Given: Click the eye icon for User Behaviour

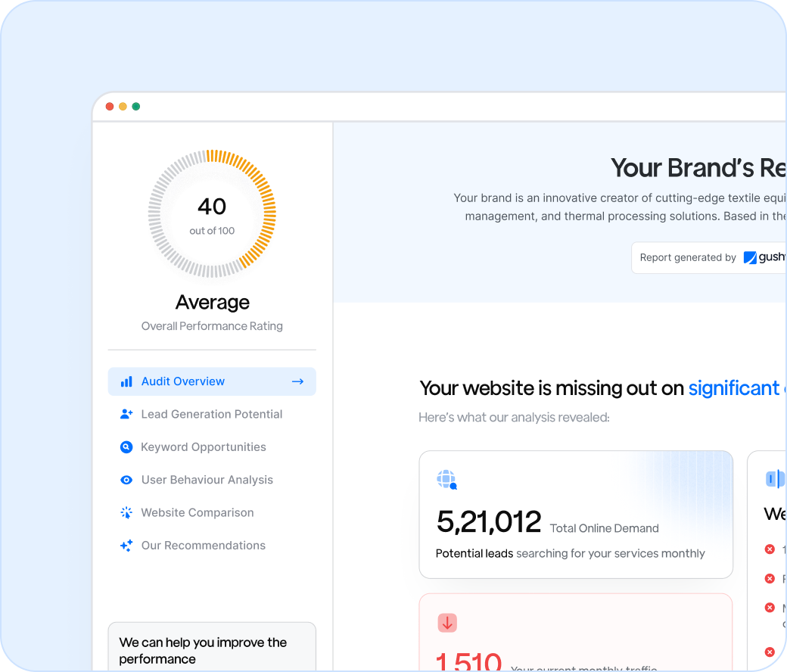Looking at the screenshot, I should click(126, 480).
